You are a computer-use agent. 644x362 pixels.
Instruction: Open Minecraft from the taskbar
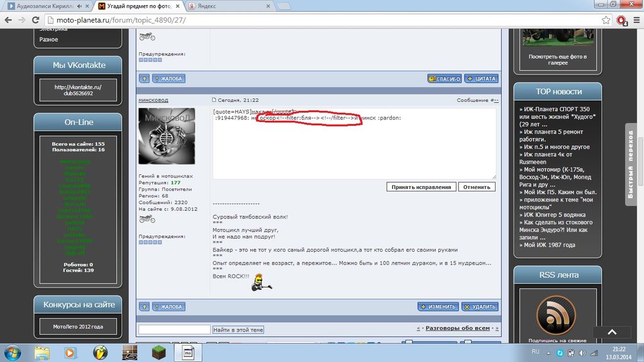click(158, 353)
